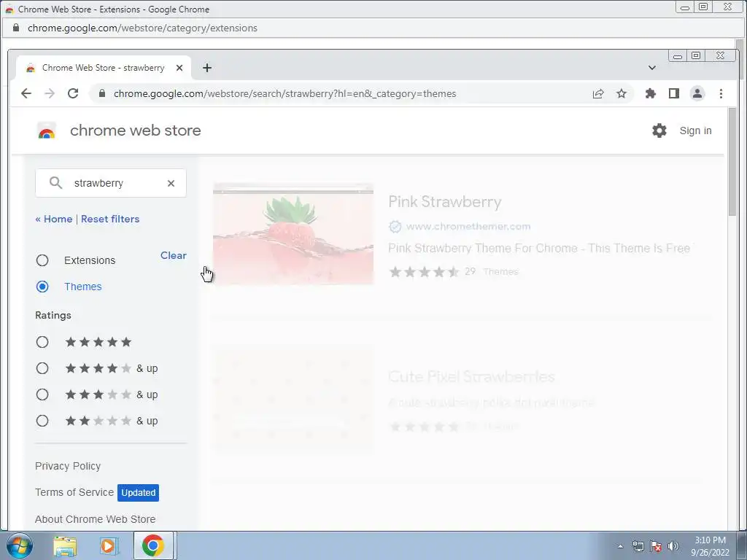This screenshot has width=747, height=560.
Task: Open Cute Pixel Strawberries theme title
Action: pyautogui.click(x=471, y=377)
